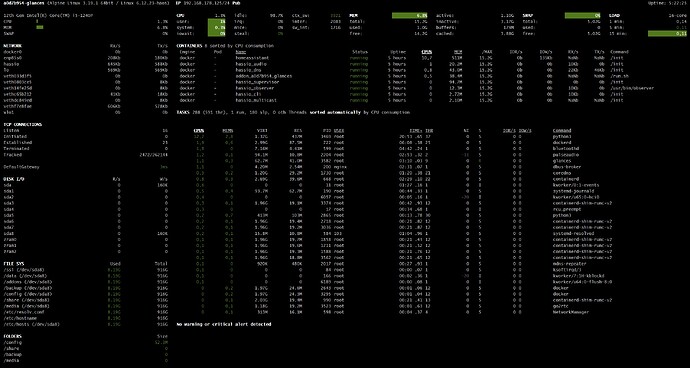
Task: Click the USER column header in the process list
Action: (339, 130)
